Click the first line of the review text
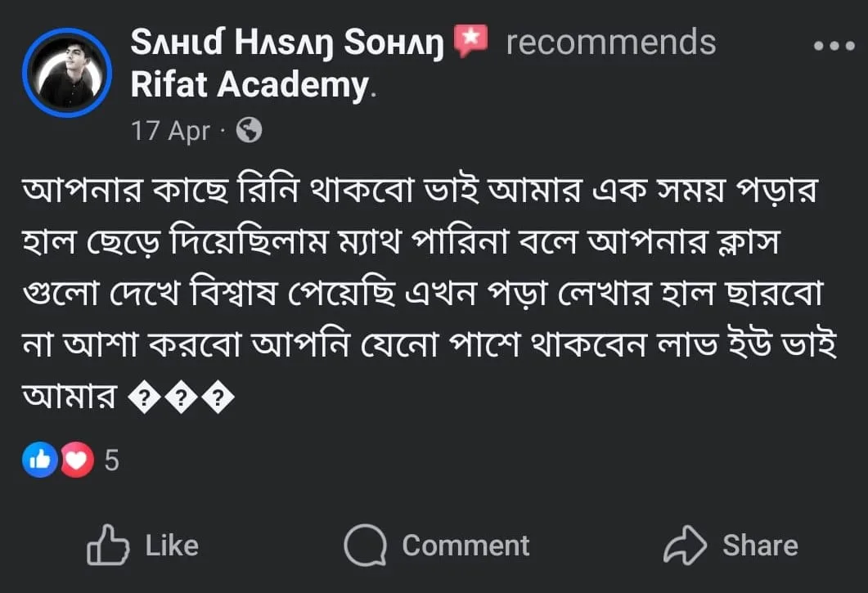The height and width of the screenshot is (593, 868). coord(424,191)
